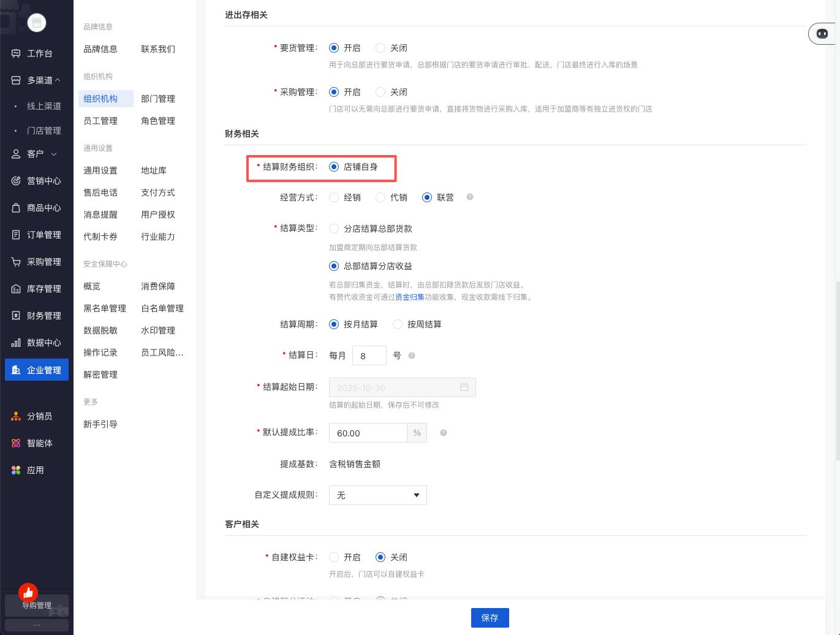The height and width of the screenshot is (635, 840).
Task: Choose 按周结算 settlement cycle
Action: point(398,324)
